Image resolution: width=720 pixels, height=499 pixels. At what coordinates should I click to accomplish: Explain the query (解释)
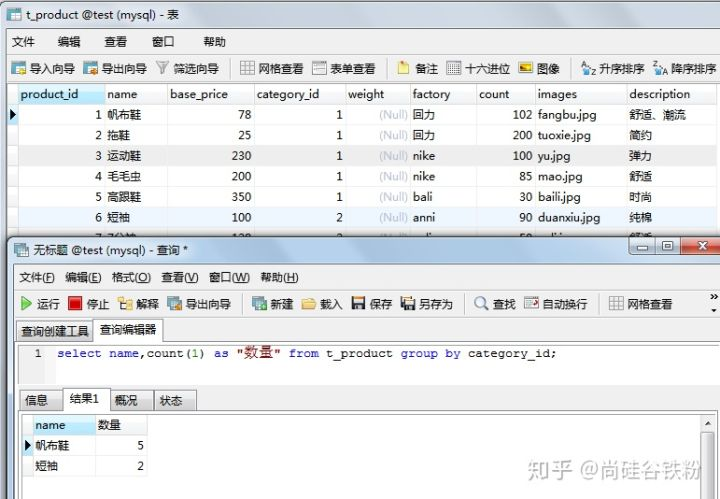pyautogui.click(x=138, y=303)
